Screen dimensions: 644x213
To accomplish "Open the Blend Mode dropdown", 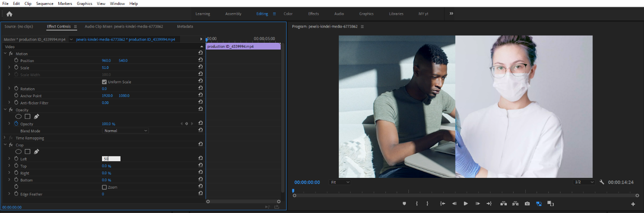I will 125,131.
